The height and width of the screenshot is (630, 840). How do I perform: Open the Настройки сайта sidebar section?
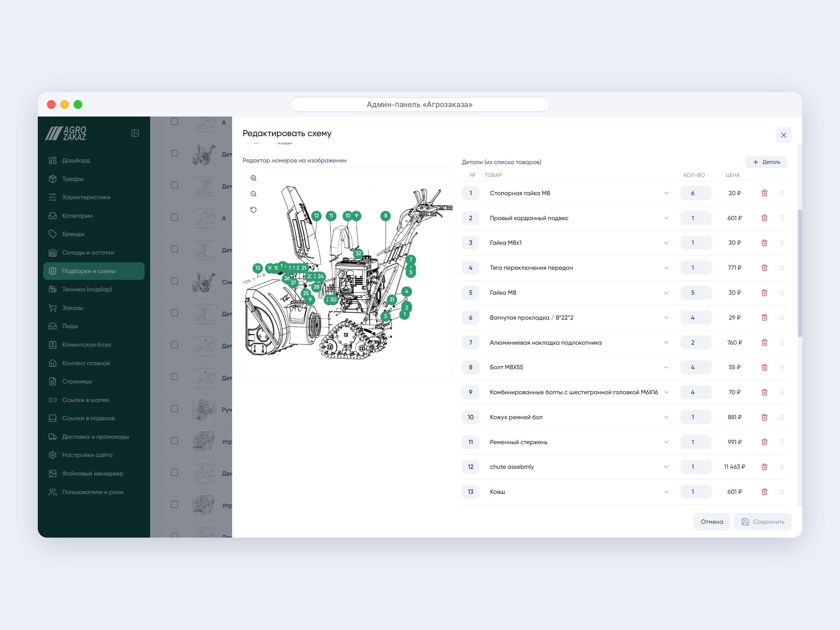pos(94,455)
